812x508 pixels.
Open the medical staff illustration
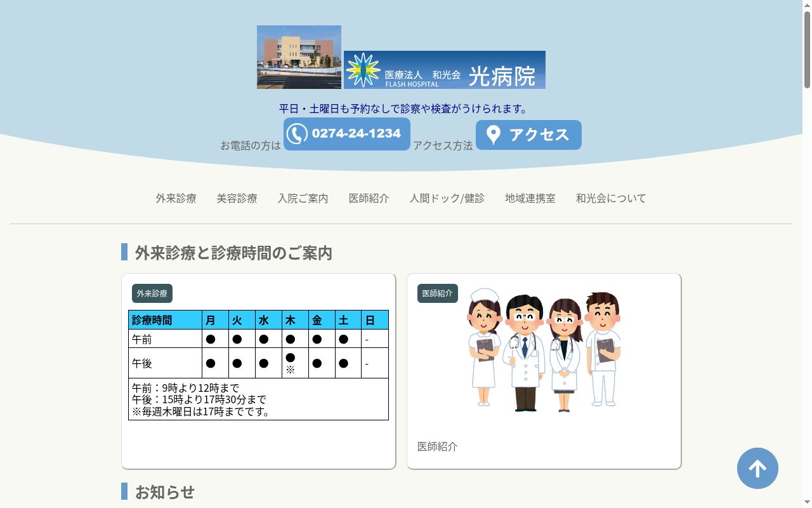544,349
